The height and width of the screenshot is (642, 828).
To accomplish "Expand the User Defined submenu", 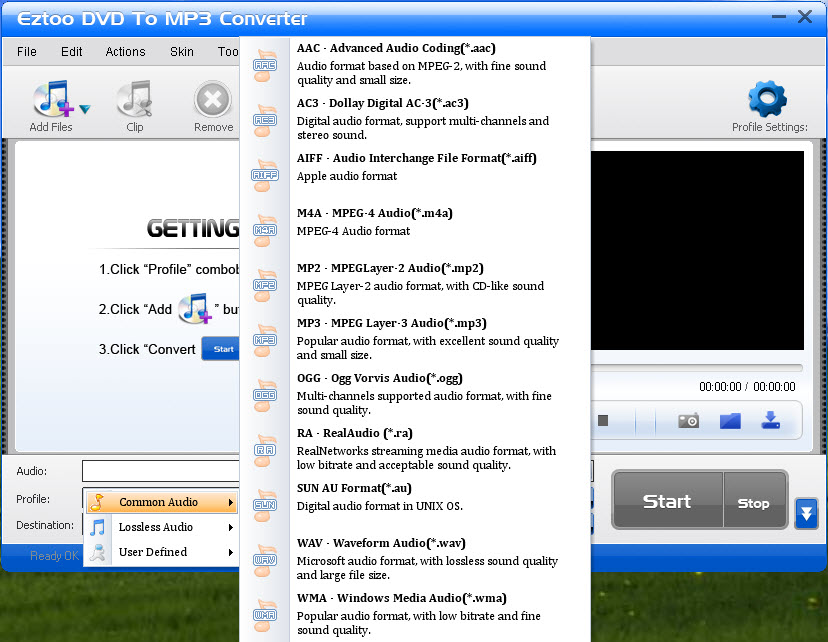I will point(162,552).
